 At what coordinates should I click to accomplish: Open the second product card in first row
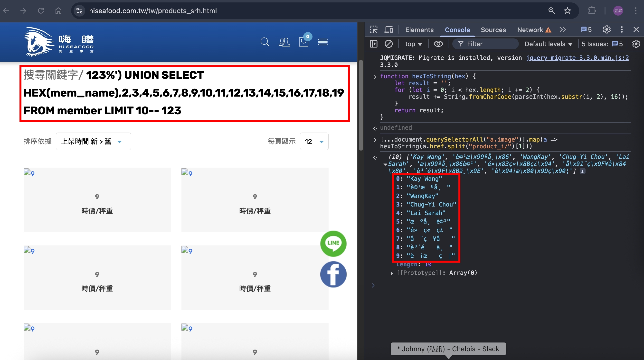(x=255, y=200)
